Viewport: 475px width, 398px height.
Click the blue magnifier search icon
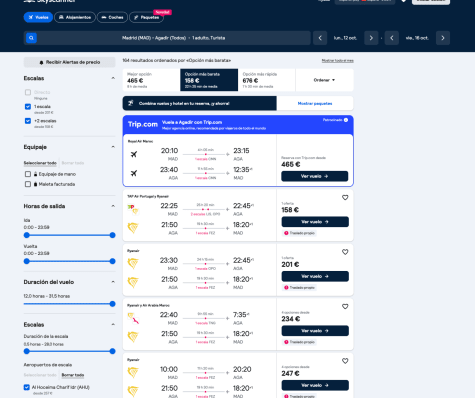[31, 38]
